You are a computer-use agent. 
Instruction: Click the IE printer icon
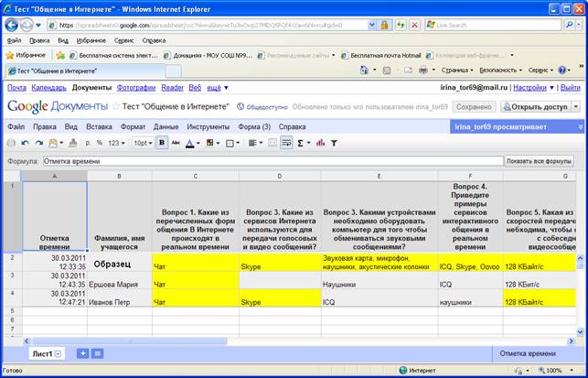tap(423, 70)
